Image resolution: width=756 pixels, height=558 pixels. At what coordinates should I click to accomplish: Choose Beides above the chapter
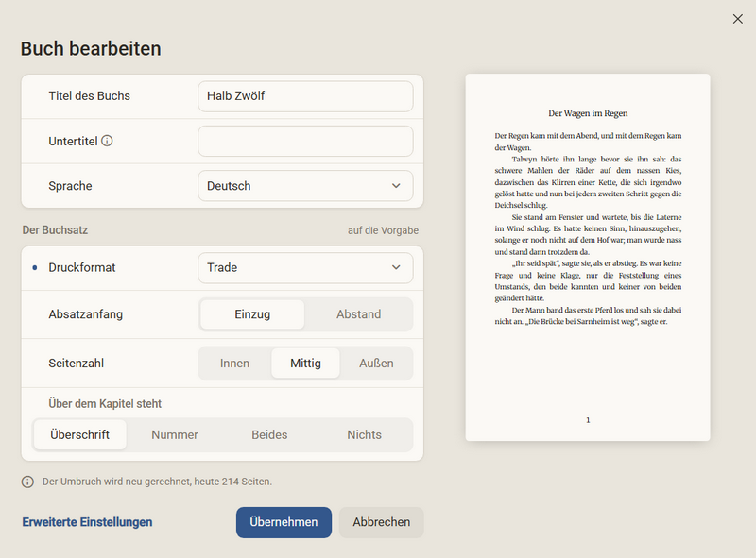269,434
